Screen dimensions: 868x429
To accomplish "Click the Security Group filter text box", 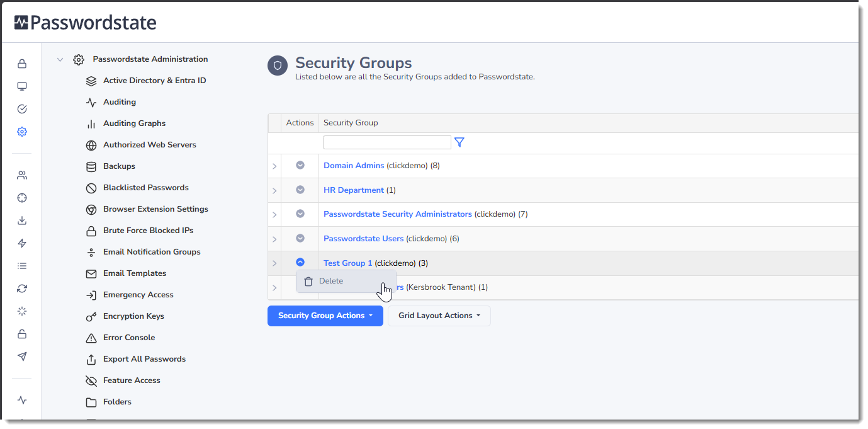I will pyautogui.click(x=387, y=142).
